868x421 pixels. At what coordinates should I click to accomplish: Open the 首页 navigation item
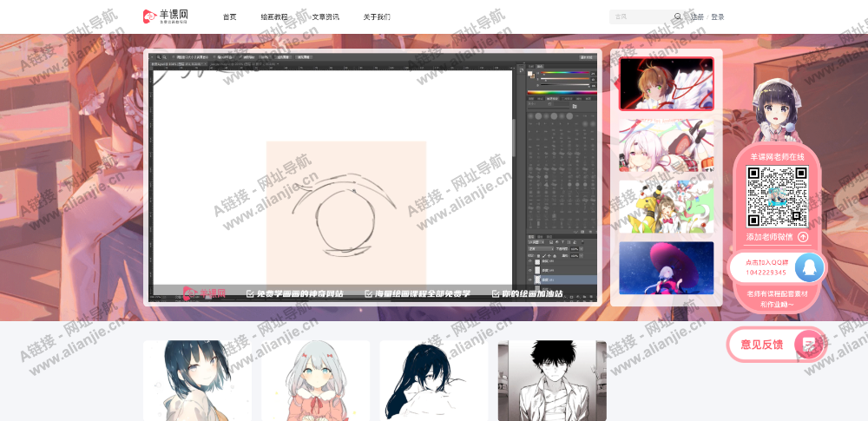click(230, 17)
